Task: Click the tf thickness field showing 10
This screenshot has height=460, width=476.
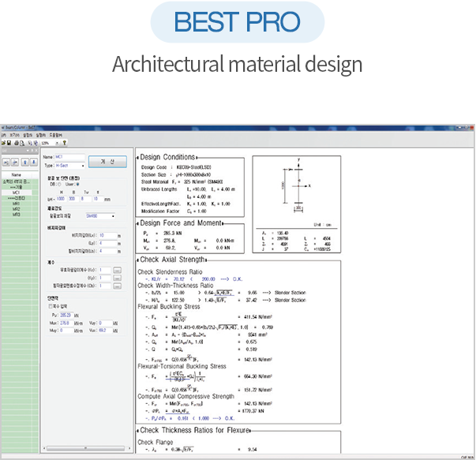Action: [97, 199]
